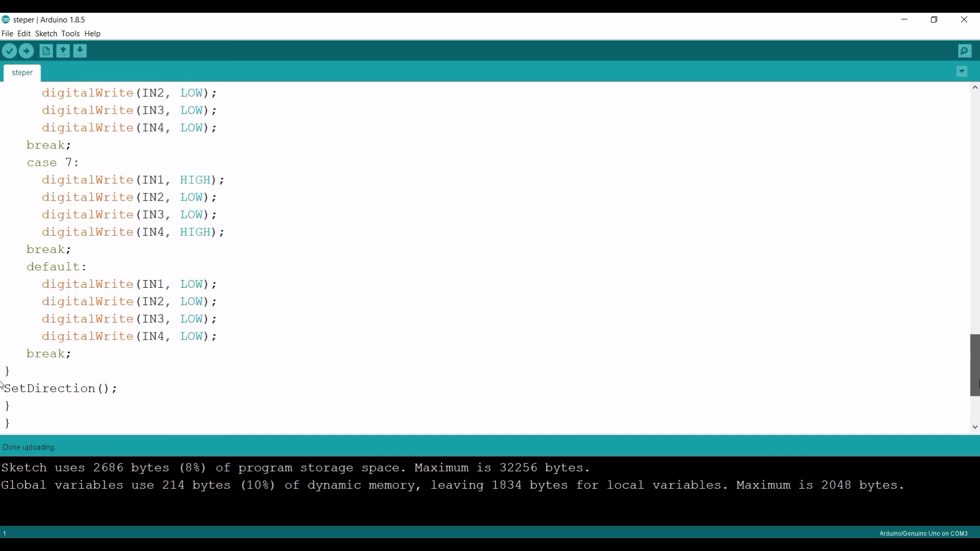Click 'digitalWrite(IN3, LOW);' under case 7

pyautogui.click(x=129, y=215)
